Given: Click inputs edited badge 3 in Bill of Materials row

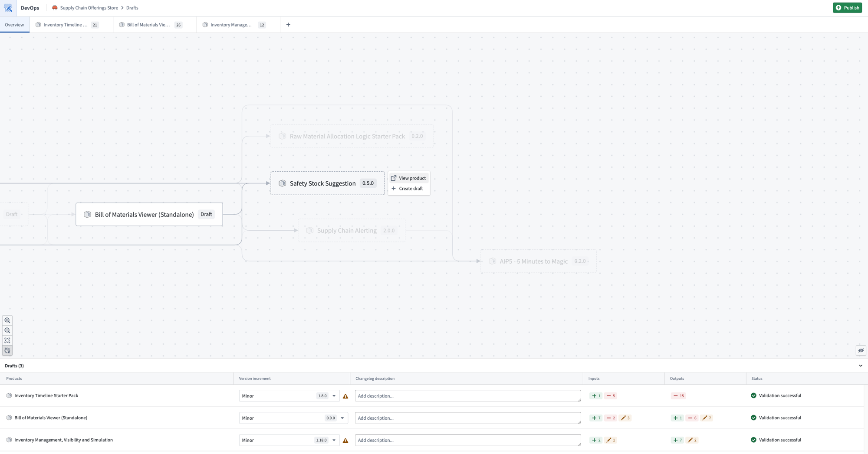Looking at the screenshot, I should pyautogui.click(x=625, y=418).
